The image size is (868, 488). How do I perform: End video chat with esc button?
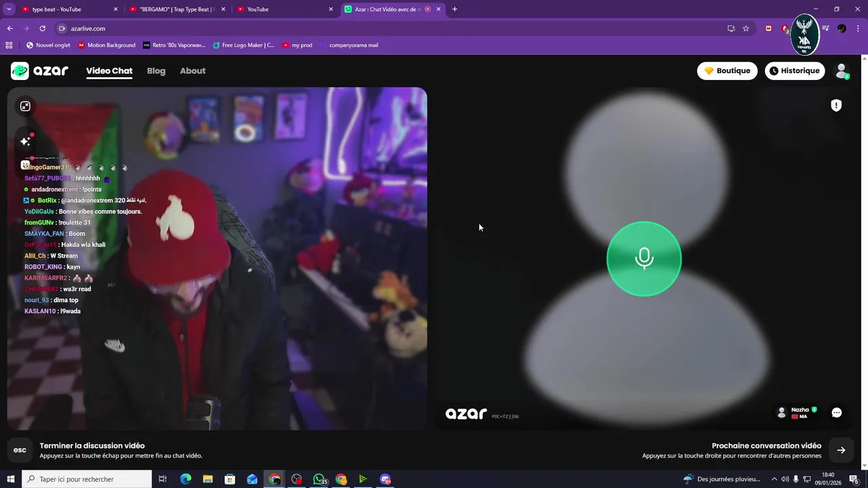(20, 450)
